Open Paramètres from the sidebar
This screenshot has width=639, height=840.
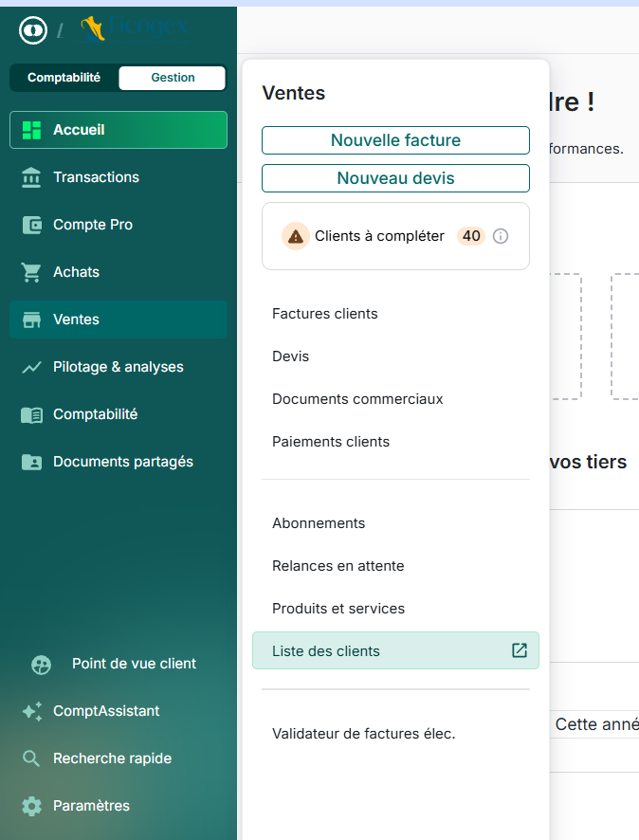(x=119, y=806)
